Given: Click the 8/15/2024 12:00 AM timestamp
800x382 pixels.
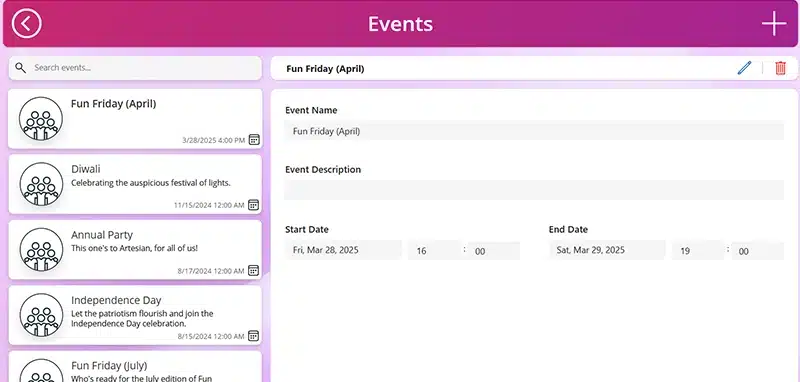Looking at the screenshot, I should click(x=211, y=336).
